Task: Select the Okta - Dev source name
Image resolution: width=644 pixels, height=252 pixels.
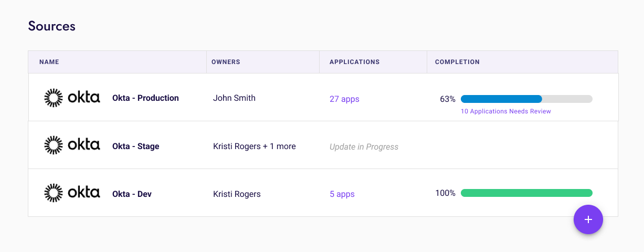Action: tap(132, 194)
